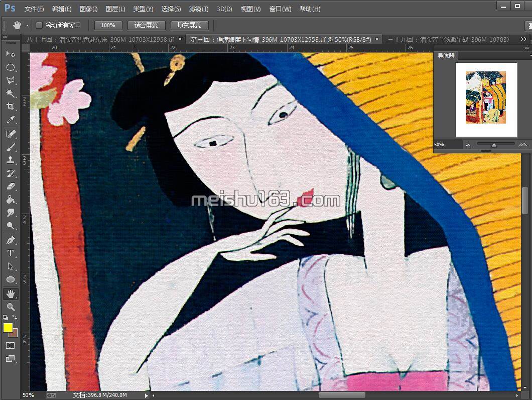Select the Pen tool
Viewport: 532px width, 400px height.
coord(11,240)
